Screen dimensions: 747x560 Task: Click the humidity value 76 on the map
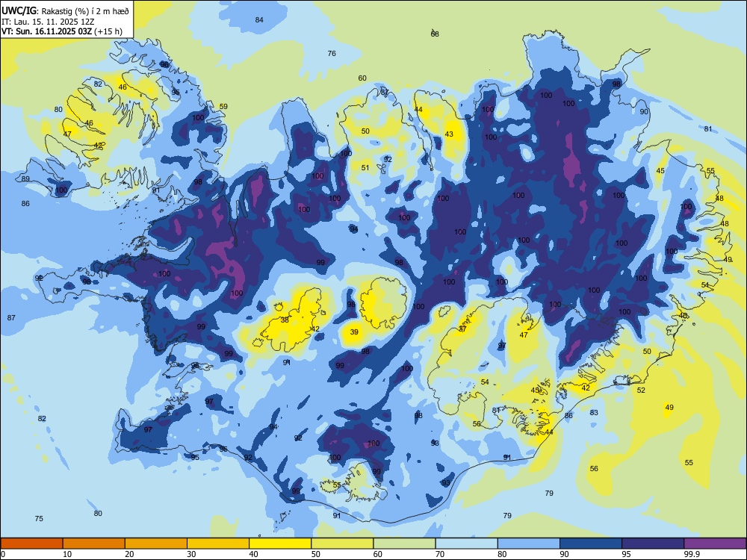point(332,53)
